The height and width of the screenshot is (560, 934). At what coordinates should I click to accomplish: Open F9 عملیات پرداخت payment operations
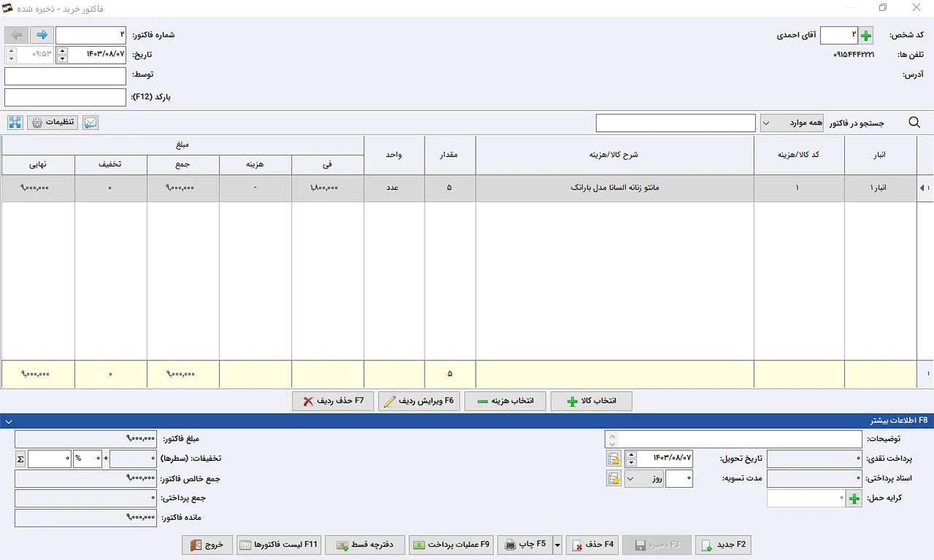tap(452, 545)
